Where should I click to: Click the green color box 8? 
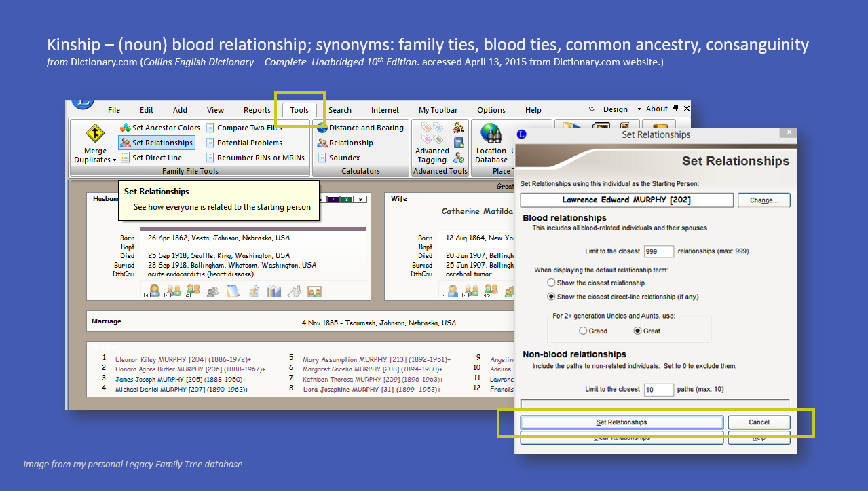(x=347, y=199)
